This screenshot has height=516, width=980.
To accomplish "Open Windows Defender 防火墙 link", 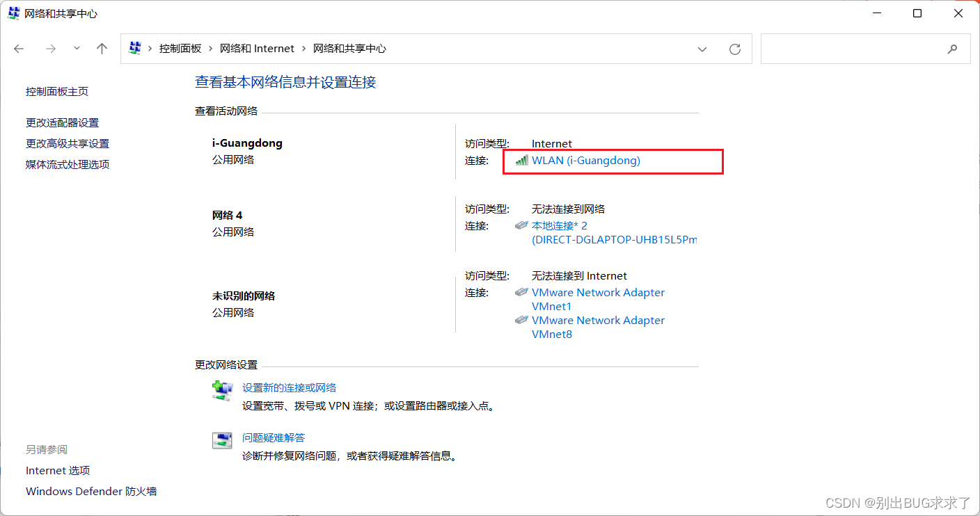I will pyautogui.click(x=91, y=492).
